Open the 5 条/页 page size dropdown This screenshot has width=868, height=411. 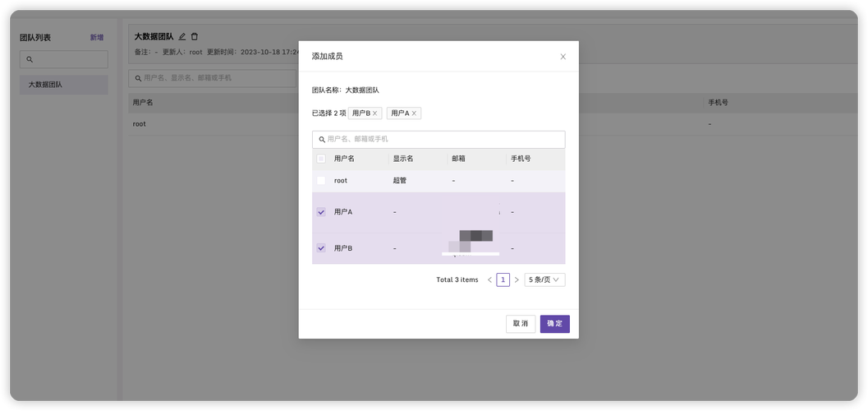tap(544, 279)
